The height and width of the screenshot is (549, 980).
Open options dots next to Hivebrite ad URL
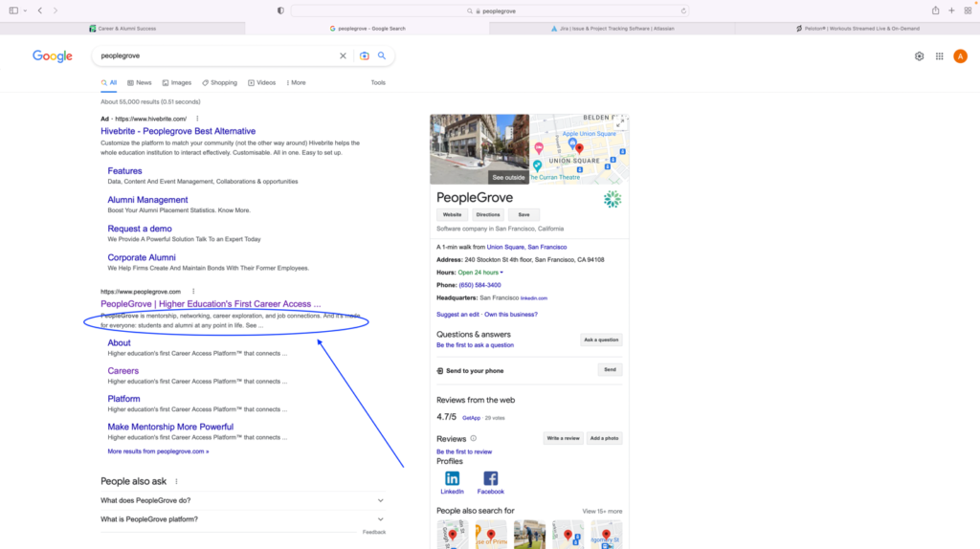click(x=197, y=119)
